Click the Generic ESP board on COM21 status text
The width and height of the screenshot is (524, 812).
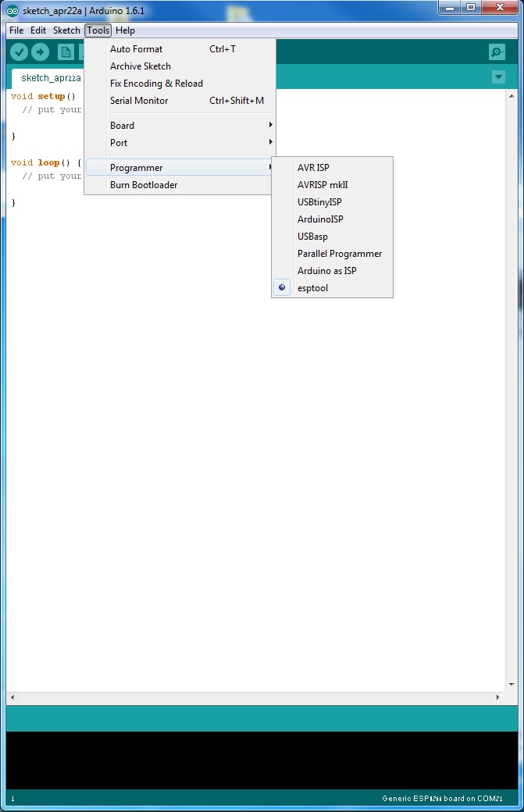click(x=442, y=798)
